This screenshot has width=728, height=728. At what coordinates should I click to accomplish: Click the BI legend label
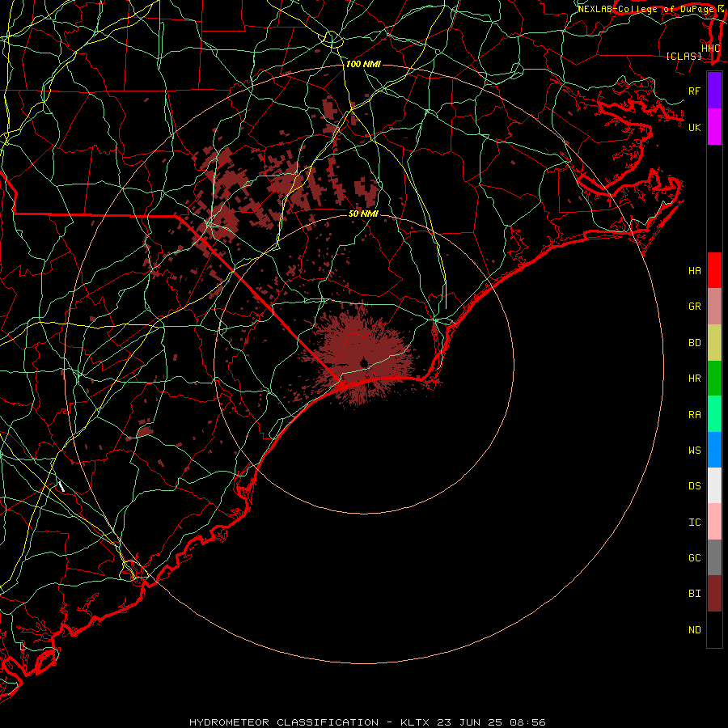point(694,594)
